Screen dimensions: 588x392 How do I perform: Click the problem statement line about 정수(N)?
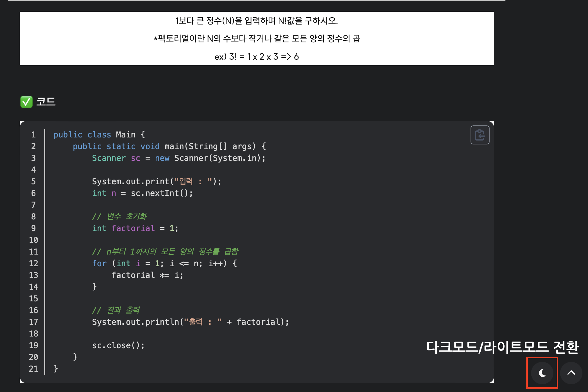click(x=256, y=21)
